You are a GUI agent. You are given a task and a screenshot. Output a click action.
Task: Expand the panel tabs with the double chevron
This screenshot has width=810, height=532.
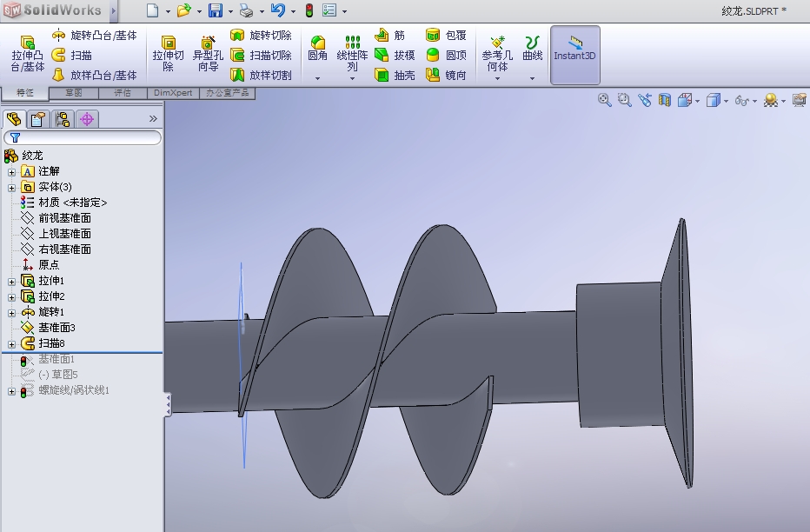[x=153, y=119]
